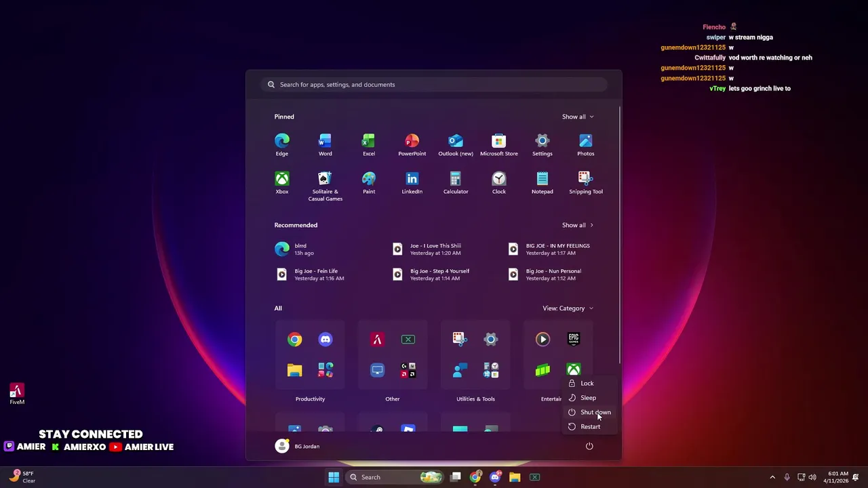Click the taskbar Search box
This screenshot has width=868, height=488.
click(x=395, y=477)
